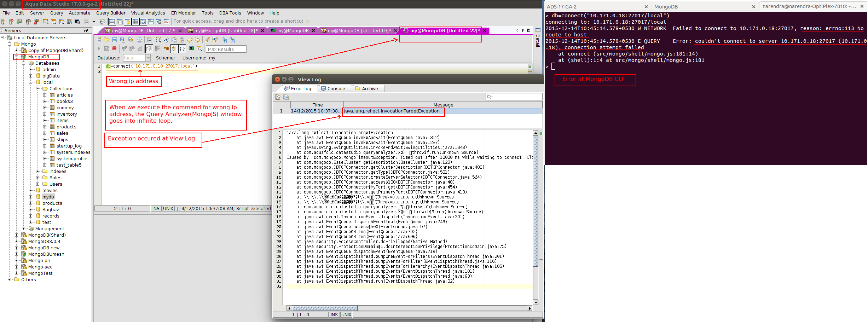
Task: Toggle the curly braces JSON view button
Action: click(x=182, y=48)
